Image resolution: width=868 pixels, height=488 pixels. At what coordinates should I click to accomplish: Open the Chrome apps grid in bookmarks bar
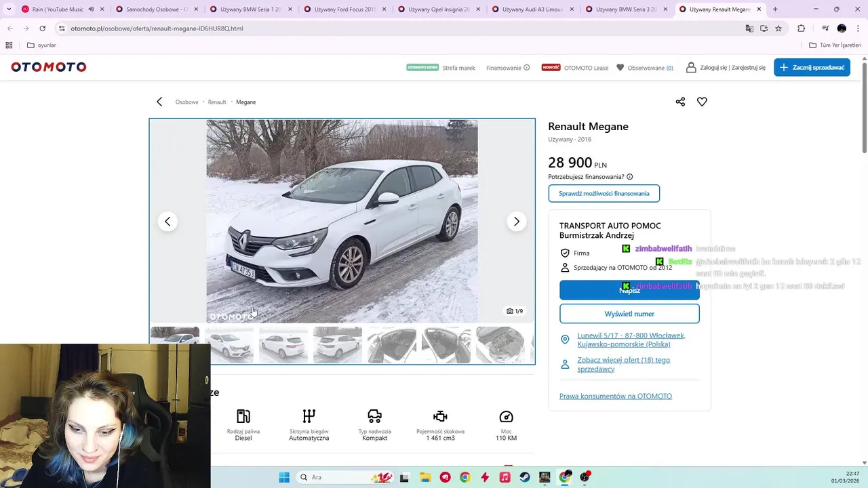pyautogui.click(x=9, y=45)
